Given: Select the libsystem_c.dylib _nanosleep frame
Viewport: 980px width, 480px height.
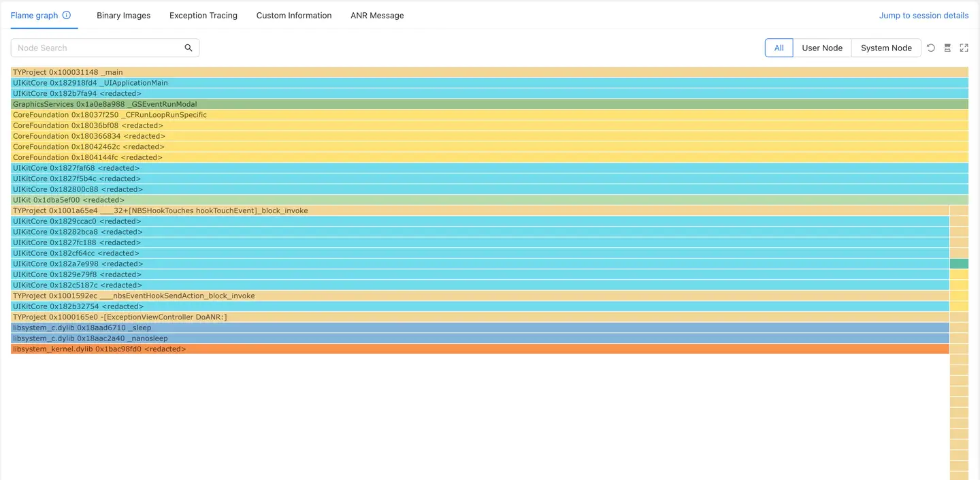Looking at the screenshot, I should [476, 338].
